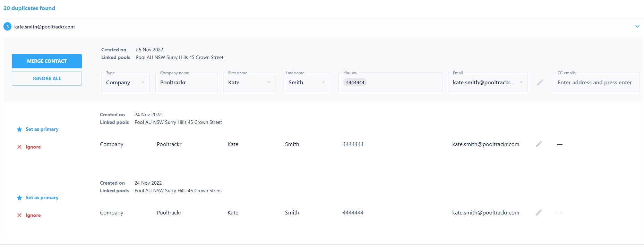The width and height of the screenshot is (644, 245).
Task: Click the blue badge showing 3 duplicates
Action: [7, 27]
